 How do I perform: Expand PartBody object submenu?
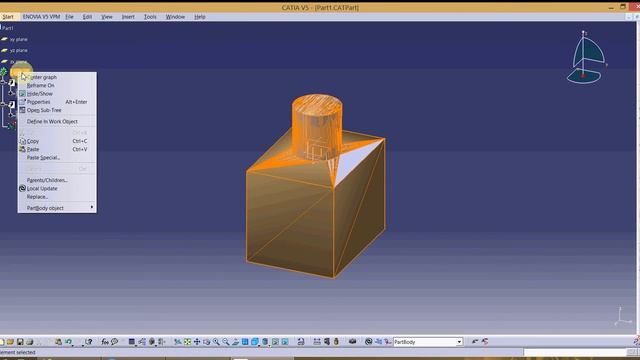coord(57,208)
